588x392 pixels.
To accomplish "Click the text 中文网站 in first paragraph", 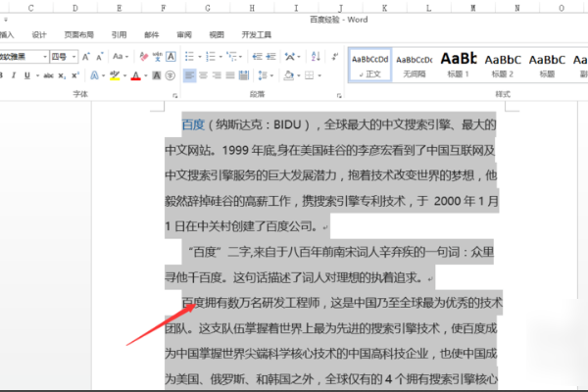I will click(187, 150).
